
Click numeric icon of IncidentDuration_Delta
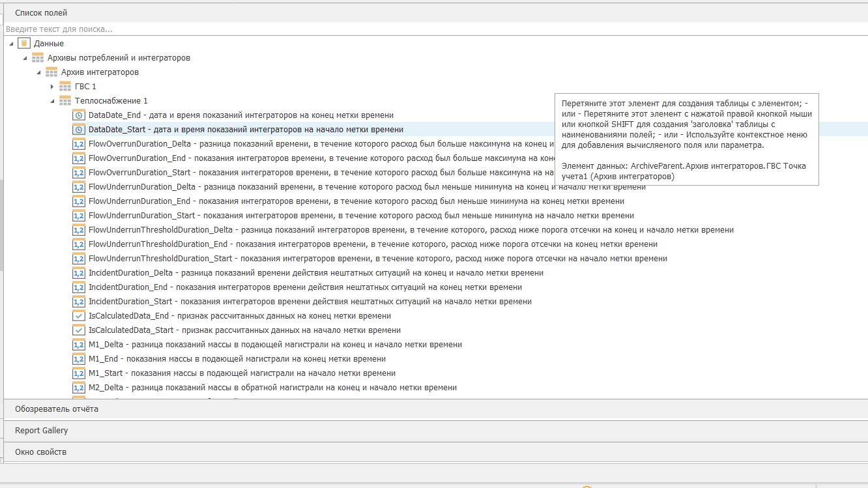coord(79,272)
